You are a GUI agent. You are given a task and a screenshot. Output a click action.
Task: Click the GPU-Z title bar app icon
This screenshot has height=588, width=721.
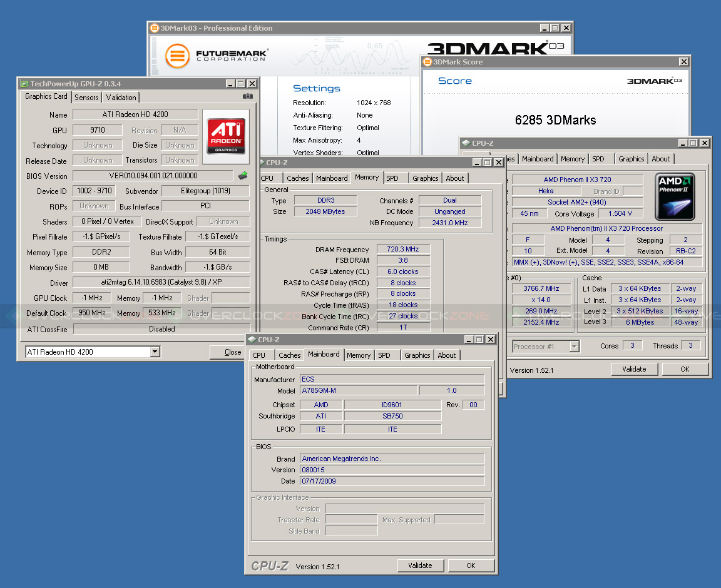click(x=24, y=84)
